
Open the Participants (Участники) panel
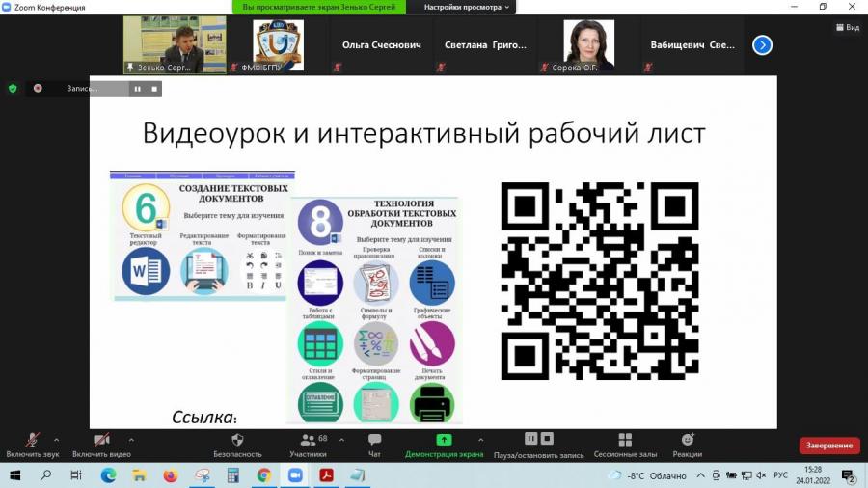[308, 440]
